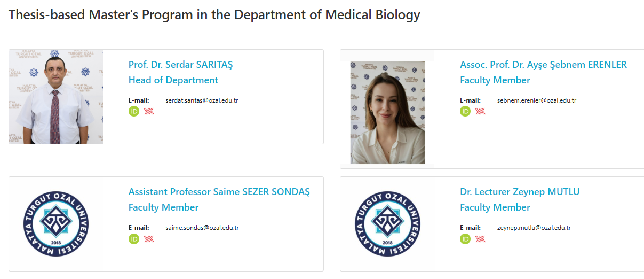This screenshot has width=644, height=279.
Task: Open Saime SEZER SONDAŞ's ORCID iD icon
Action: point(134,238)
